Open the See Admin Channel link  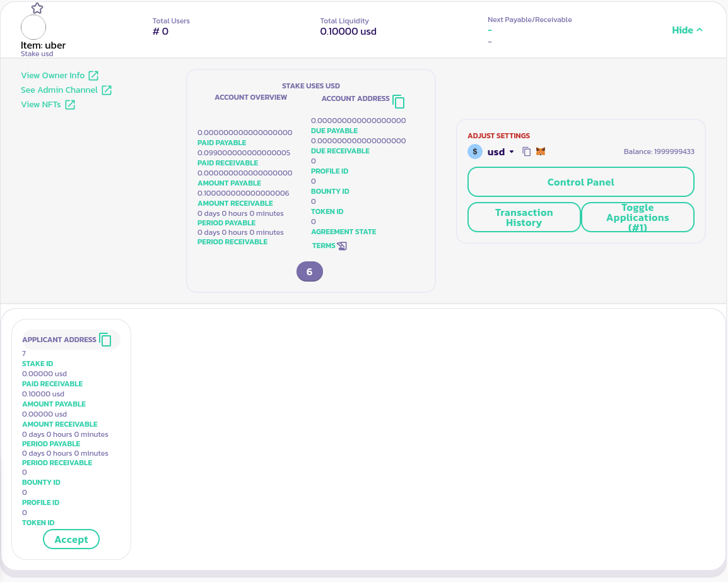(59, 90)
